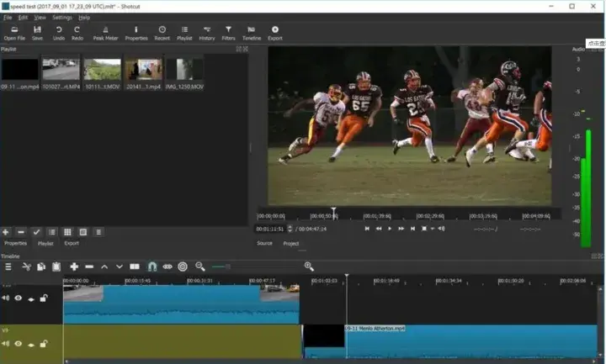Image resolution: width=606 pixels, height=364 pixels.
Task: Open the playlist menu button
Action: pyautogui.click(x=98, y=232)
